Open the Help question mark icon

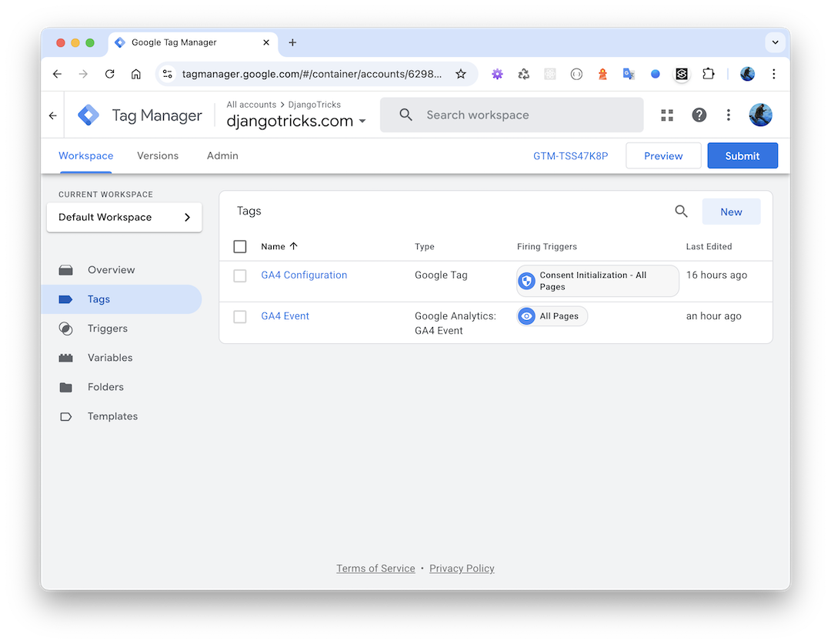699,115
